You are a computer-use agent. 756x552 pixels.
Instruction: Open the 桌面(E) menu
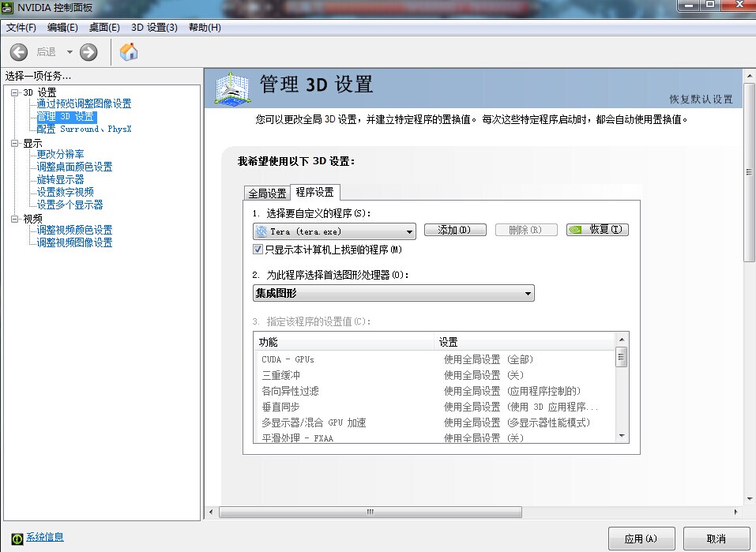tap(104, 28)
